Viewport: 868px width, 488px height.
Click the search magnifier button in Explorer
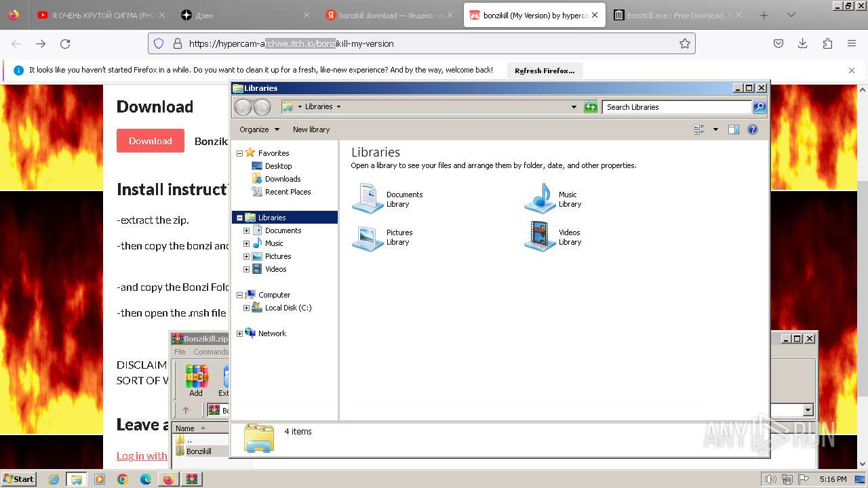(759, 106)
